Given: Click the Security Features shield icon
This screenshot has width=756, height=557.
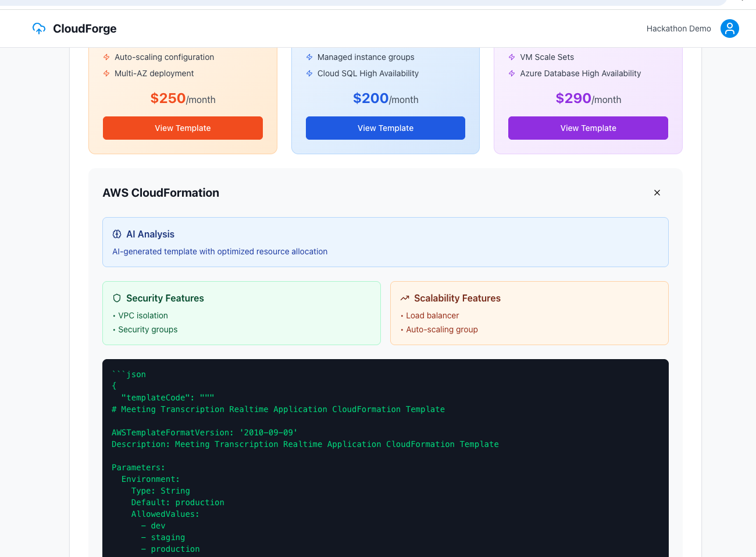Looking at the screenshot, I should 117,298.
